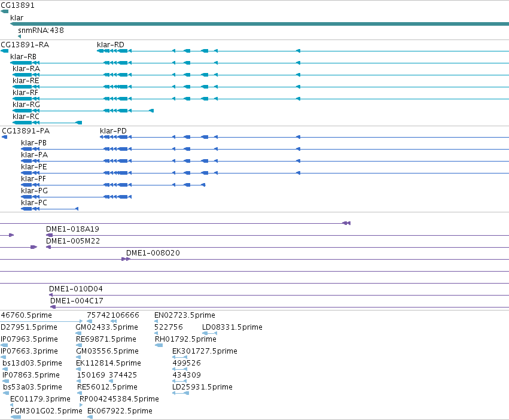Select the 522756 EST label

(x=169, y=327)
